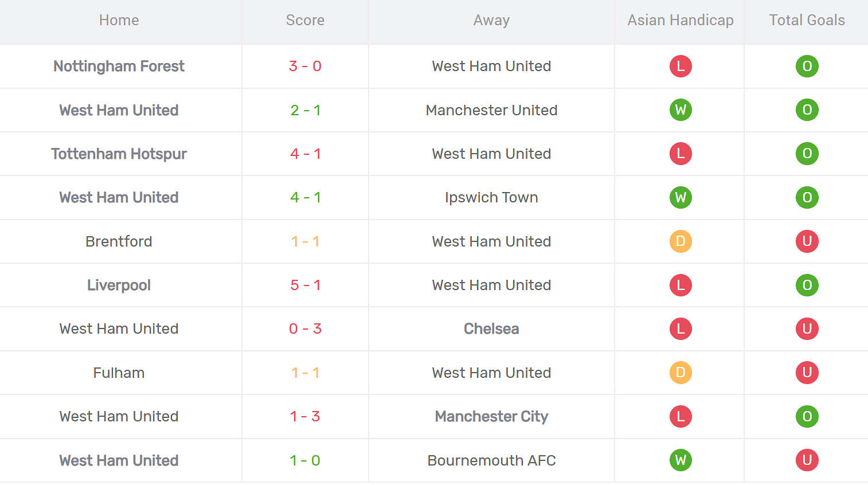868x485 pixels.
Task: Click the Score column header
Action: click(305, 21)
